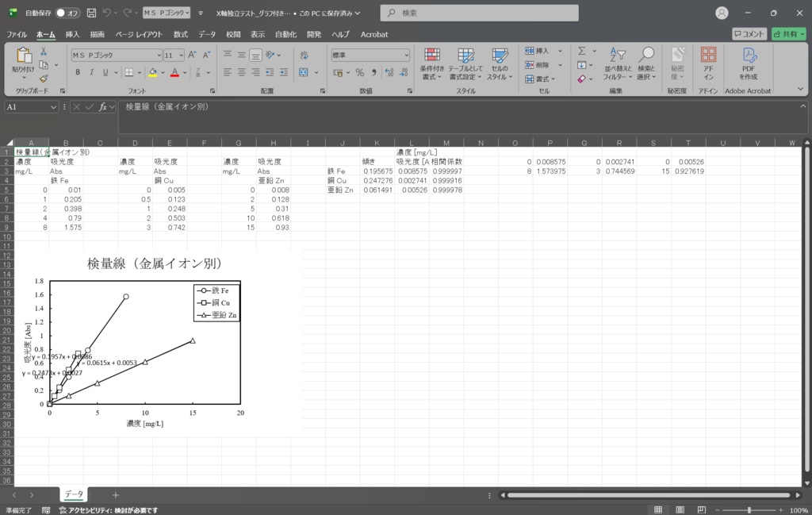812x515 pixels.
Task: Click the font color red swatch
Action: point(175,72)
